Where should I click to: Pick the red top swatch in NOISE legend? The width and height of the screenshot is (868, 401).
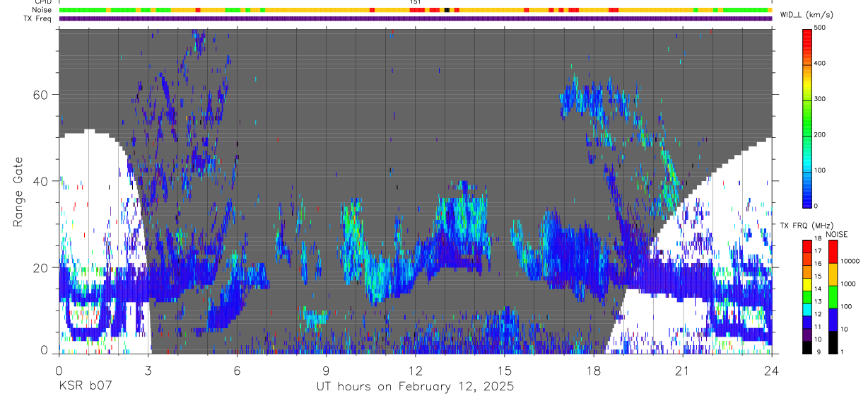click(833, 251)
